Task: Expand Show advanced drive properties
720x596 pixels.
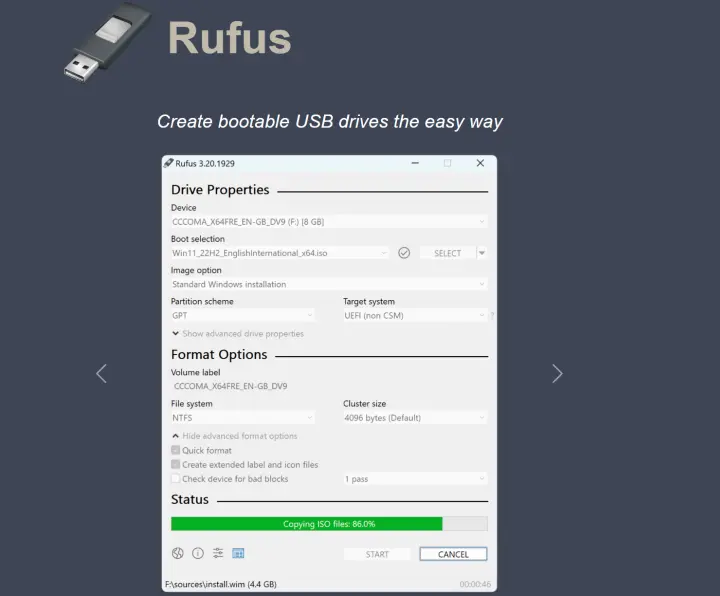Action: click(238, 334)
